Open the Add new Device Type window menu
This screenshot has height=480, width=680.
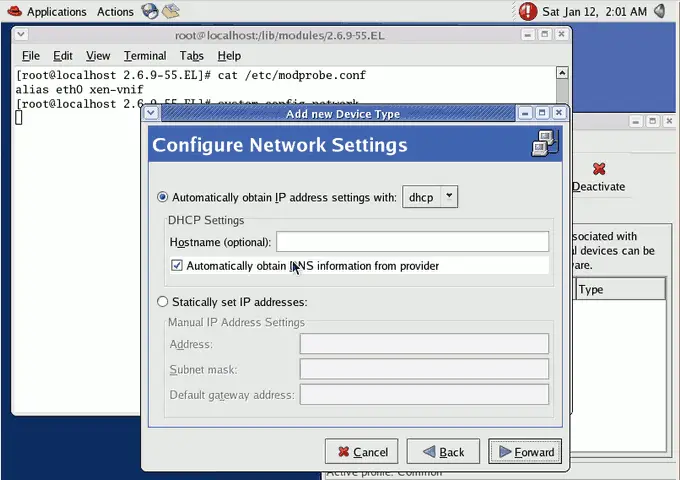(x=152, y=113)
